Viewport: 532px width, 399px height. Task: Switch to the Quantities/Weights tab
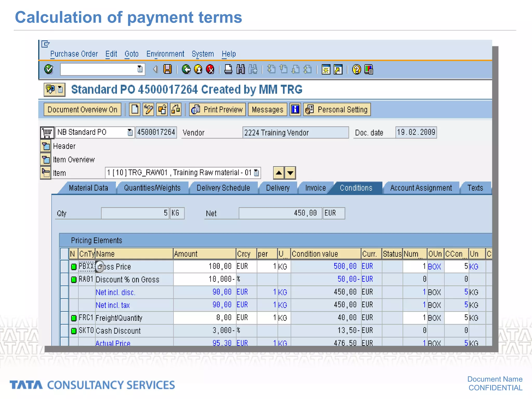click(x=152, y=188)
